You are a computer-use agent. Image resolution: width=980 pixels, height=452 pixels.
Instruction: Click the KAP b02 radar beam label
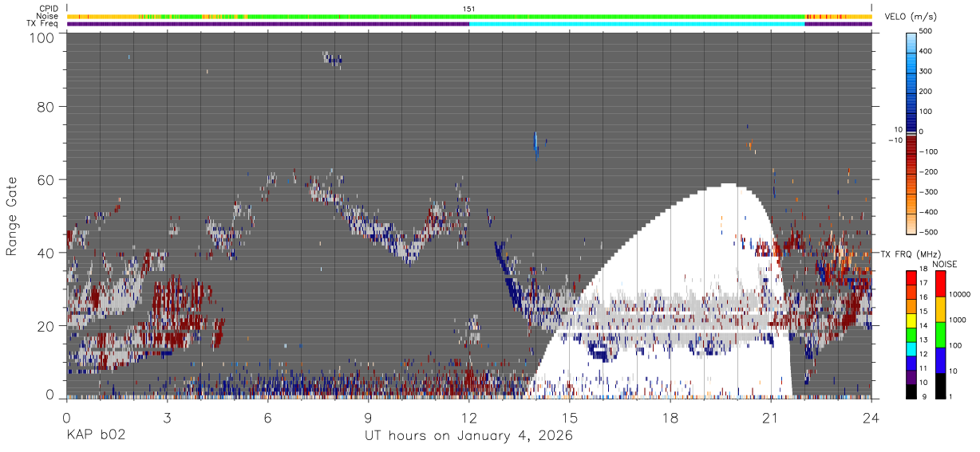point(96,436)
